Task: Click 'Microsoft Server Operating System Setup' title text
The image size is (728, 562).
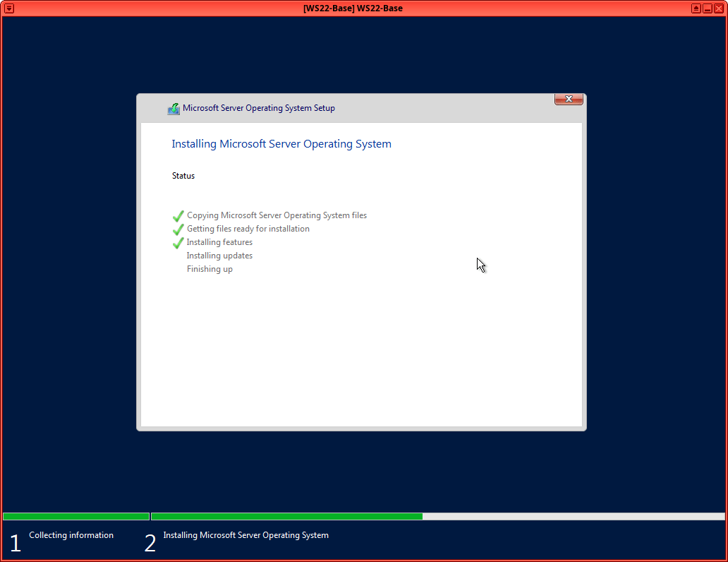Action: [259, 108]
